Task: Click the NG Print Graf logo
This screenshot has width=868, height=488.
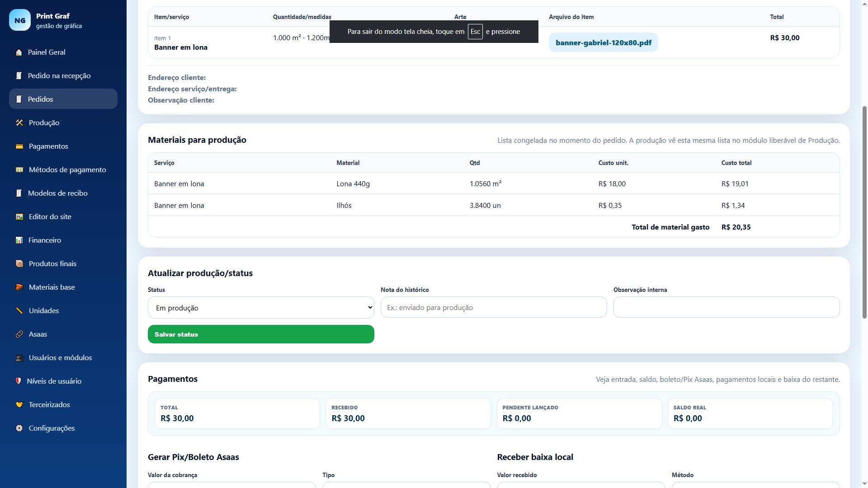Action: tap(20, 20)
